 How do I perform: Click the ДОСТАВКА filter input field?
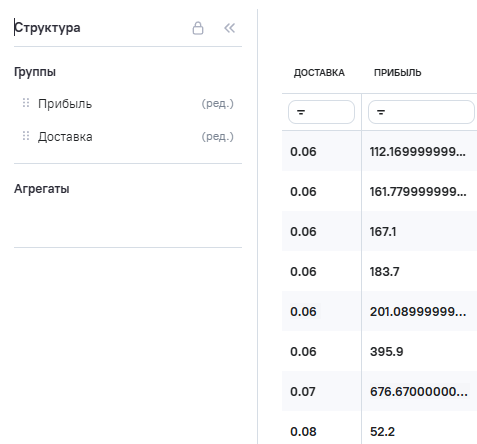(x=321, y=112)
